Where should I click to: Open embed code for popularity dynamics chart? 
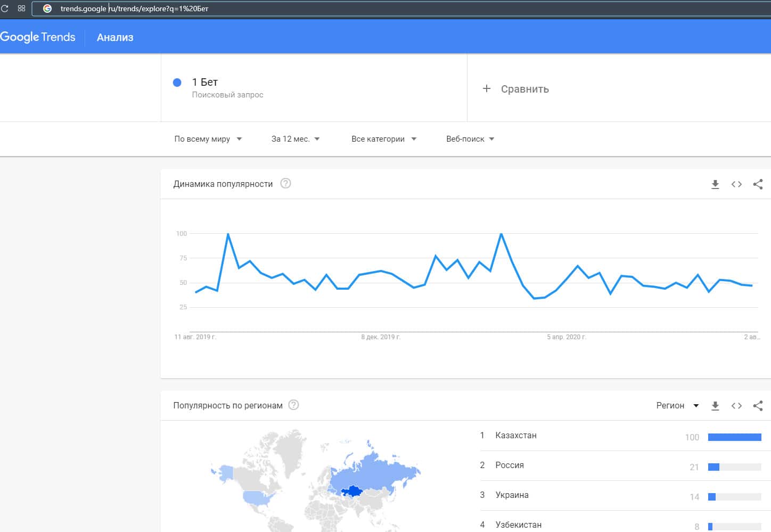tap(736, 184)
